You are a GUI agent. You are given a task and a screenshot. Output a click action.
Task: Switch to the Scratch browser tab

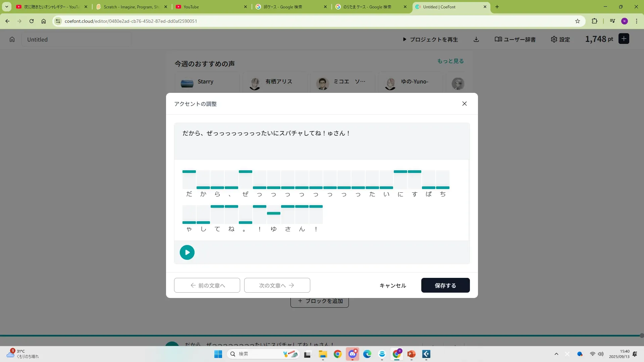[x=131, y=7]
